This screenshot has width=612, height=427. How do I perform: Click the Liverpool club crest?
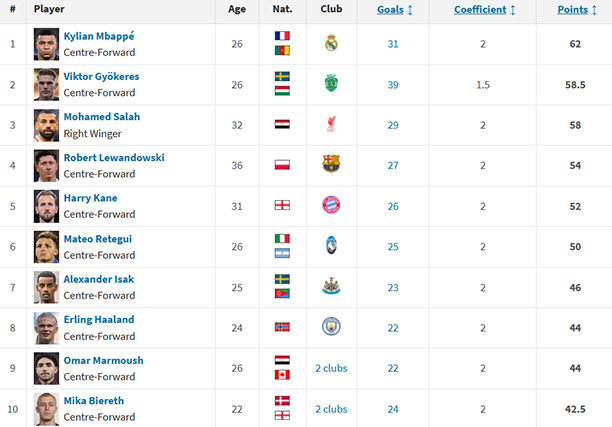point(332,124)
